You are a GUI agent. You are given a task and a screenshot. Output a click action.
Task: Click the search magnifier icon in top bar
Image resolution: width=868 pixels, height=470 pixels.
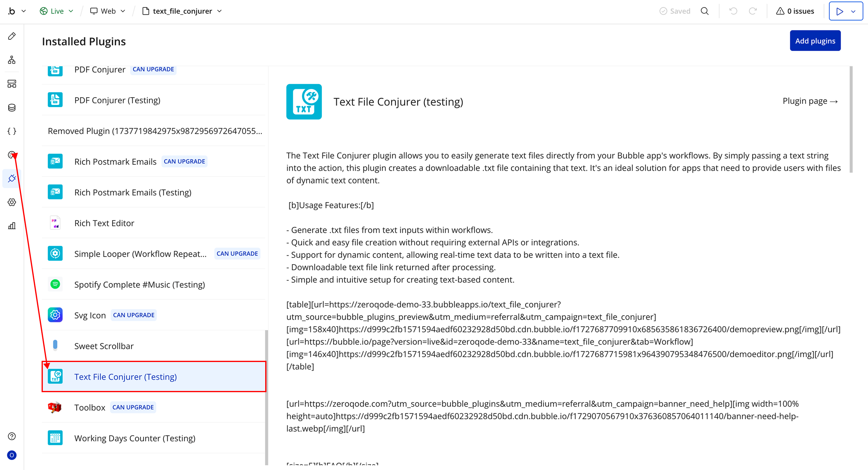[705, 11]
